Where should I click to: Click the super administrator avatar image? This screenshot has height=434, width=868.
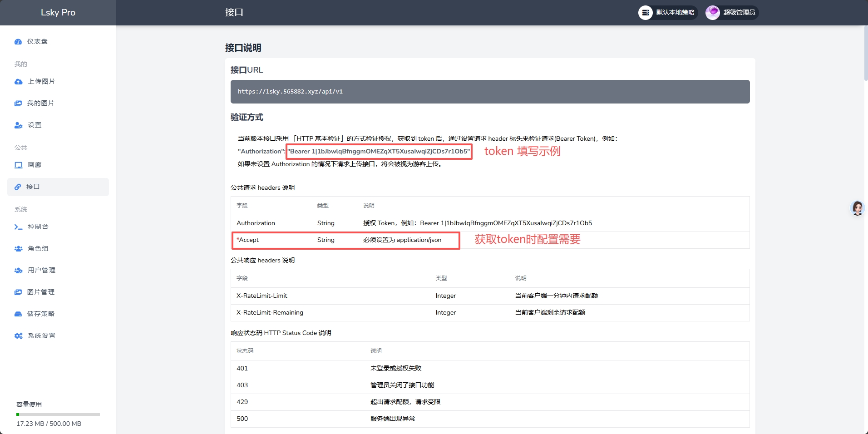click(713, 13)
